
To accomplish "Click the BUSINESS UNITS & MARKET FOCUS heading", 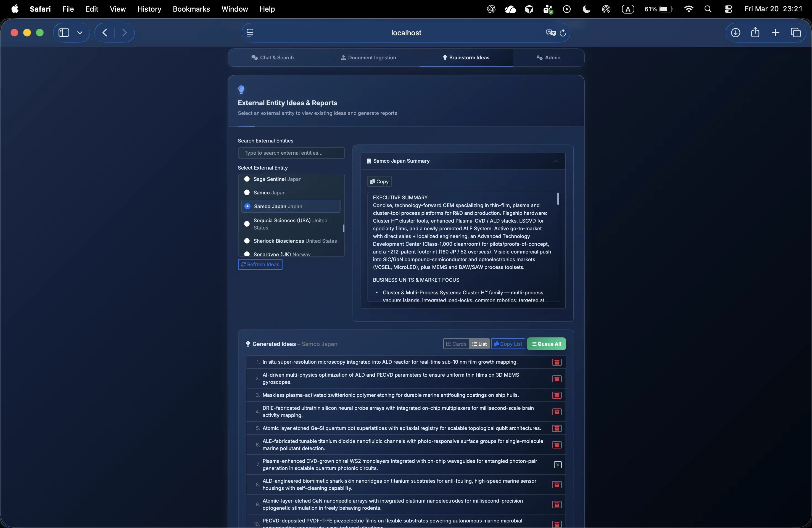I will point(416,280).
